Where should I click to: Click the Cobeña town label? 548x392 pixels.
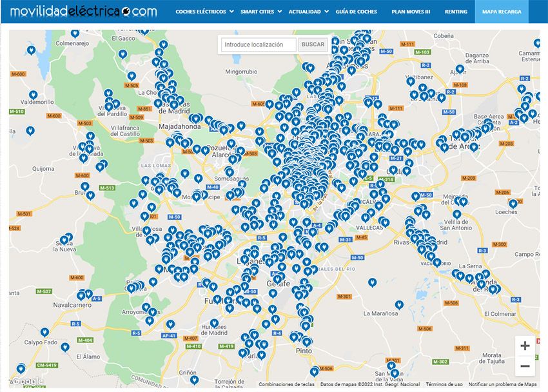tap(444, 35)
